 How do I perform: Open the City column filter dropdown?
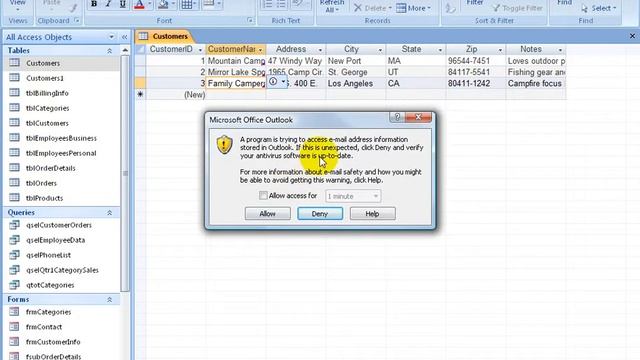tap(380, 50)
